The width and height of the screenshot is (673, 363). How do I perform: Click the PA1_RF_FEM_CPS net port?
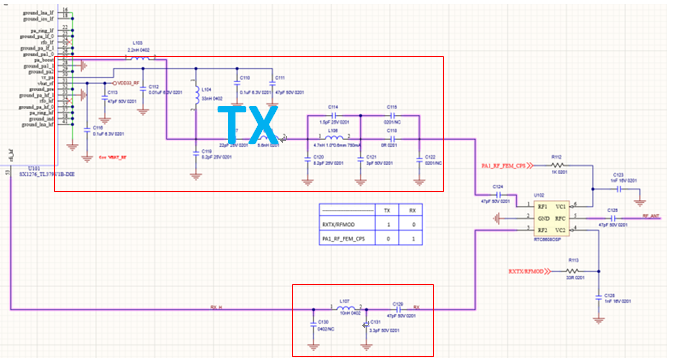(507, 166)
